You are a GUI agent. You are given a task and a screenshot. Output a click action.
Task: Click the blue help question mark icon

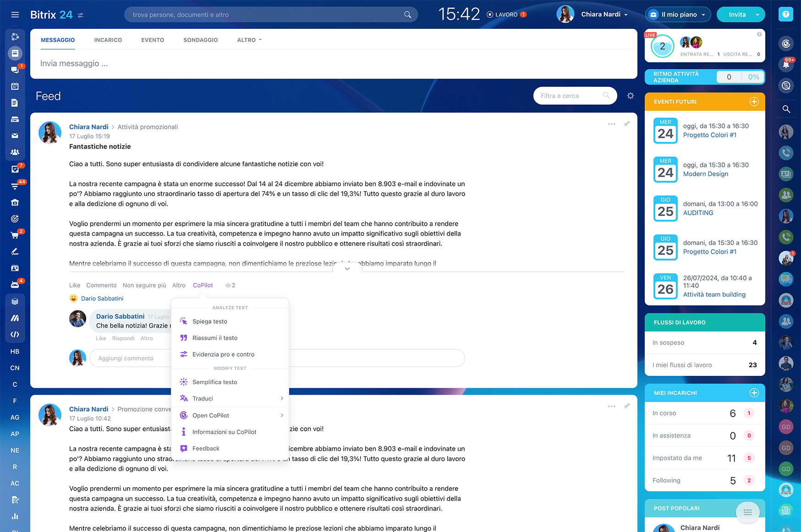pyautogui.click(x=785, y=15)
